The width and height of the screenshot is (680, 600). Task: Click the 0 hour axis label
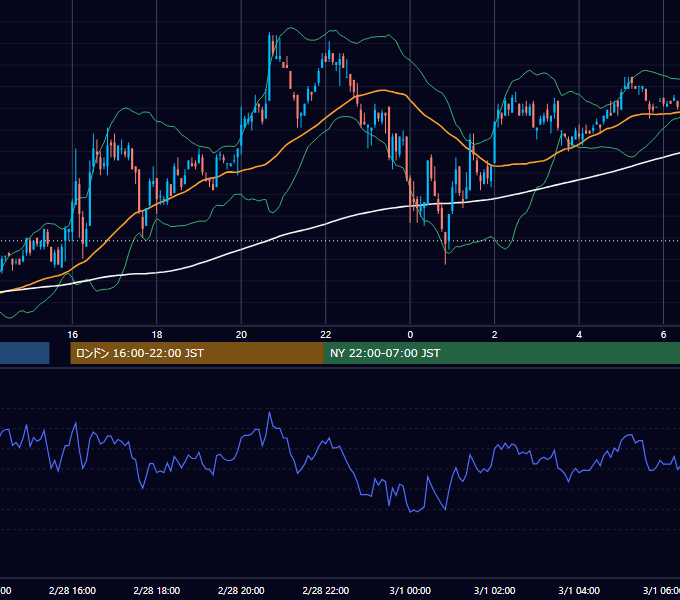pyautogui.click(x=410, y=335)
